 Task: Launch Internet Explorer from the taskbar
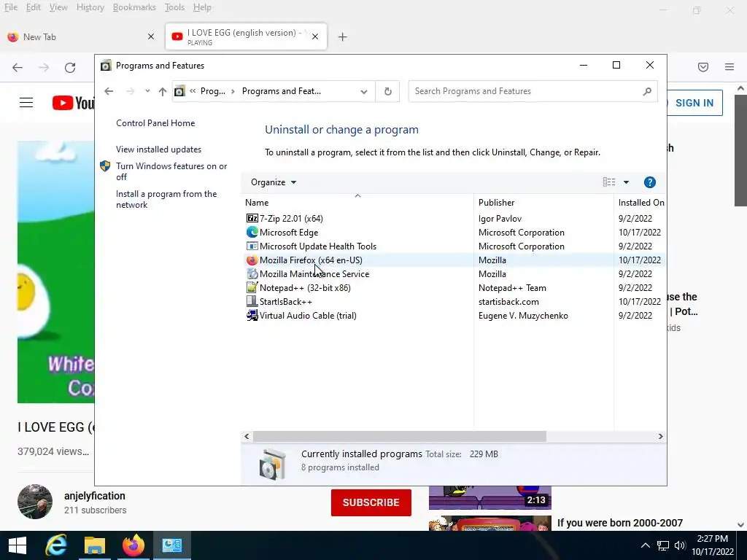56,545
